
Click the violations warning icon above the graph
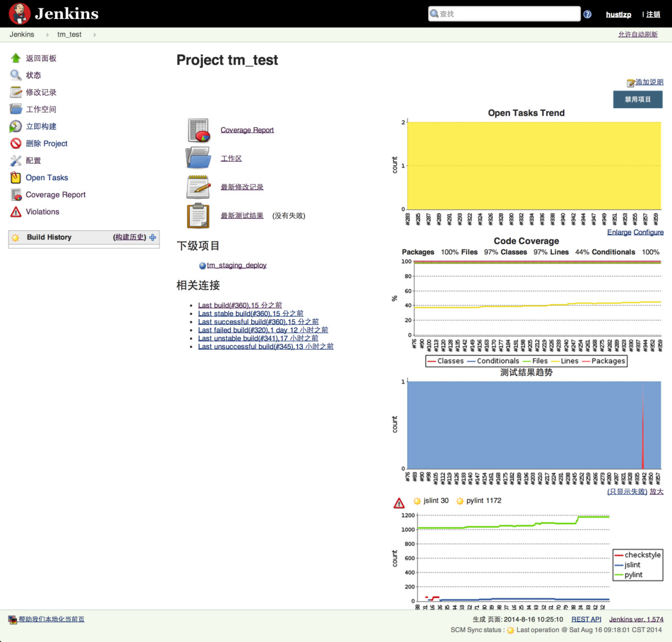coord(399,503)
